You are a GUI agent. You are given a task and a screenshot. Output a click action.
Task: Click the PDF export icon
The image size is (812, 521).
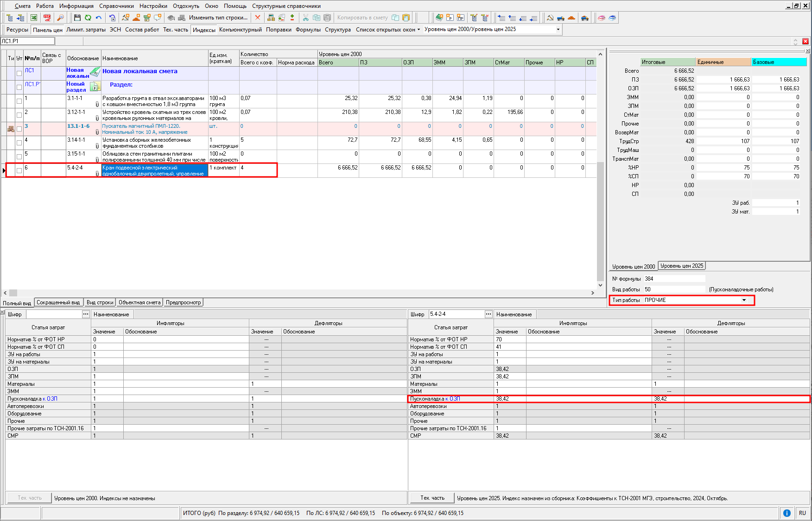tap(47, 18)
